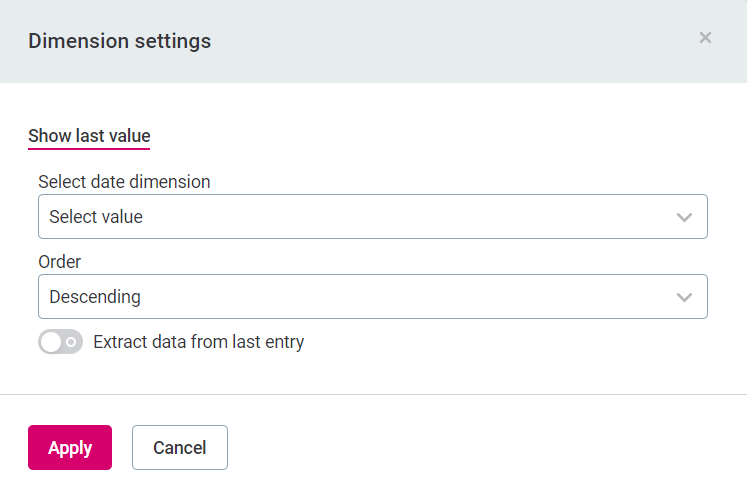Screen dimensions: 747x493
Task: Click the 'Select value' placeholder text
Action: pyautogui.click(x=96, y=217)
